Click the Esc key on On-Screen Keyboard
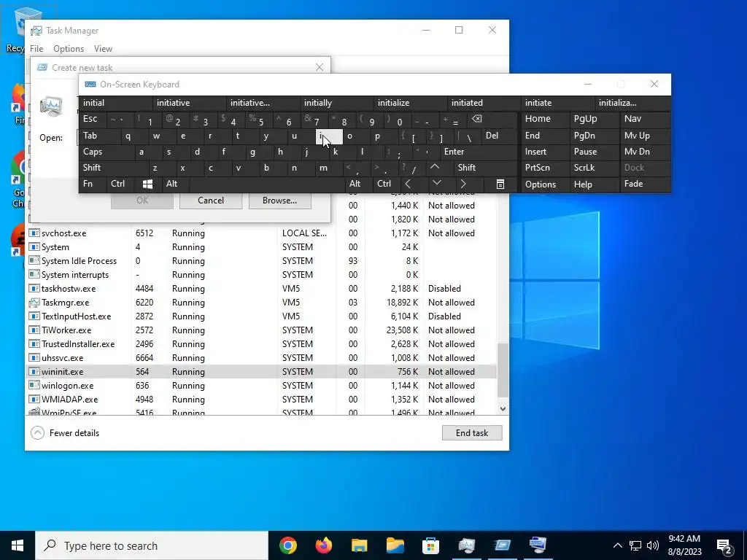The height and width of the screenshot is (560, 747). click(93, 119)
